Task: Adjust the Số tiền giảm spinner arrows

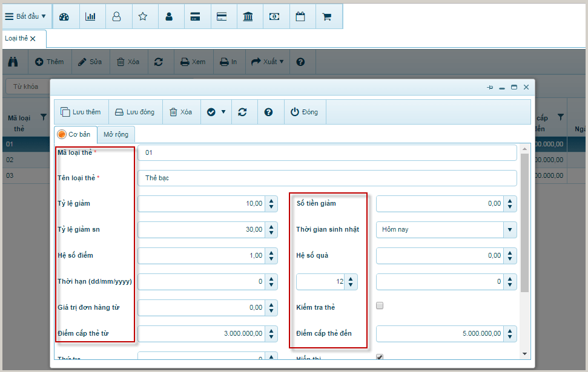Action: click(510, 204)
